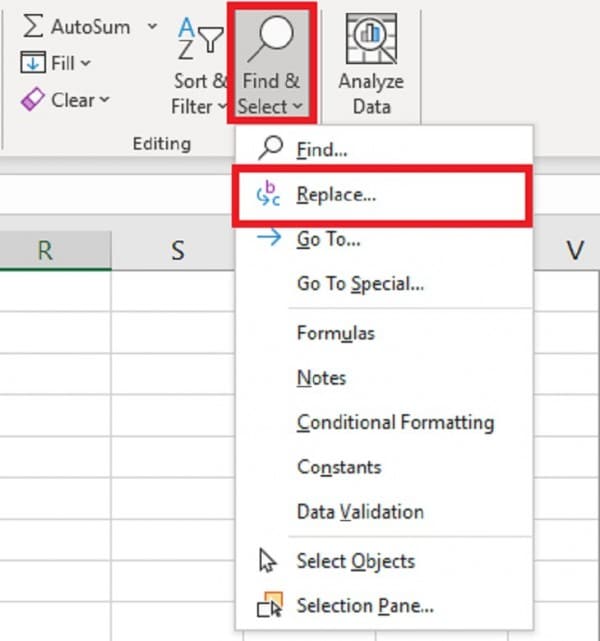
Task: Click the Clear text label
Action: click(73, 100)
